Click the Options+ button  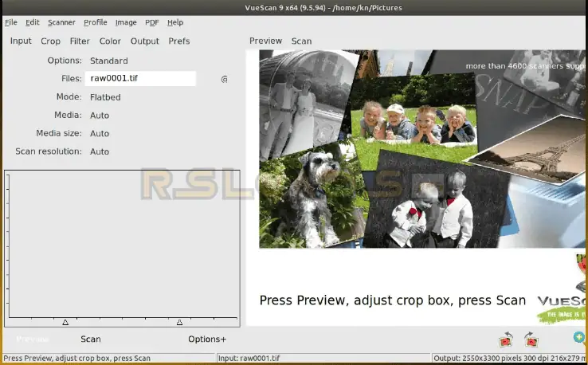(x=207, y=339)
